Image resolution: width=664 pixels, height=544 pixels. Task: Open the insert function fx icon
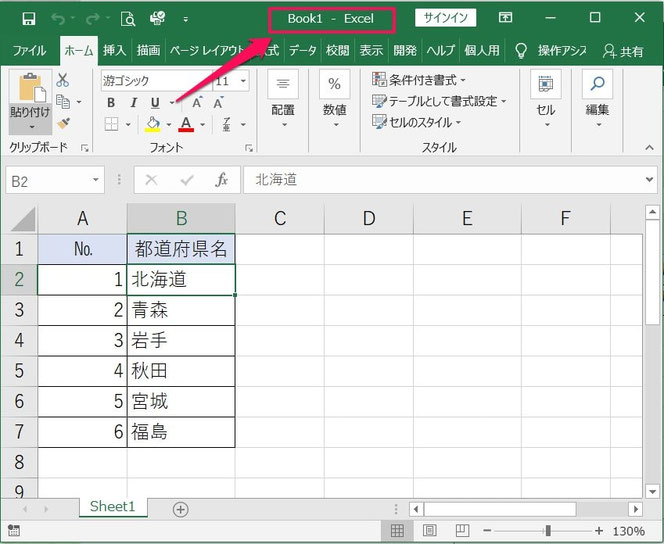click(x=222, y=180)
